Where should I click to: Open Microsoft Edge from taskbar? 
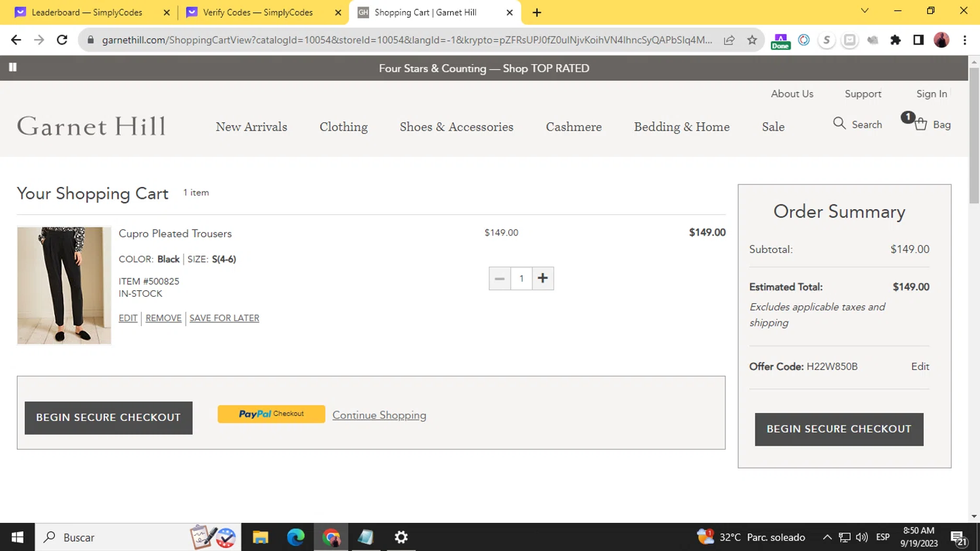[x=296, y=537]
